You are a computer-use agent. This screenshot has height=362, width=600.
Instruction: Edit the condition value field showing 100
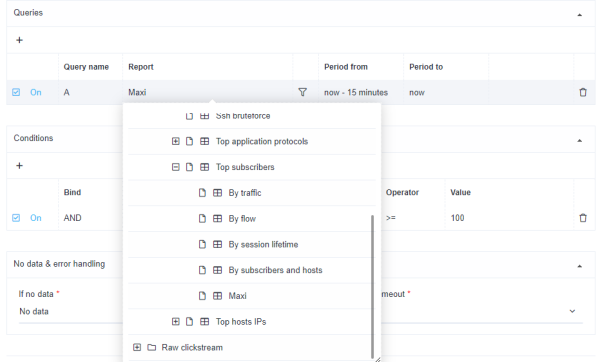click(x=509, y=218)
